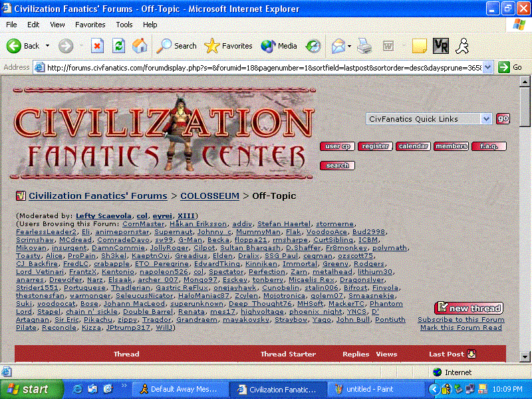Click the Internet Explorer quick launch icon
This screenshot has width=532, height=399.
[78, 389]
